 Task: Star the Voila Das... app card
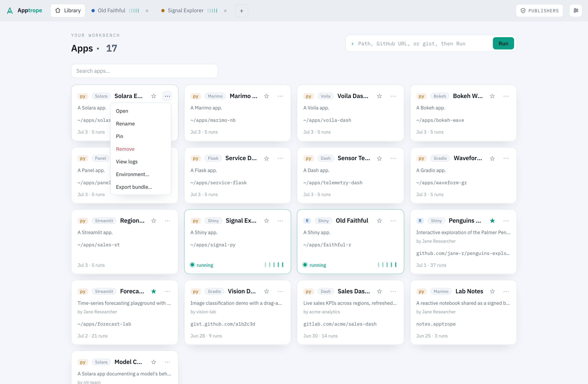pyautogui.click(x=379, y=96)
